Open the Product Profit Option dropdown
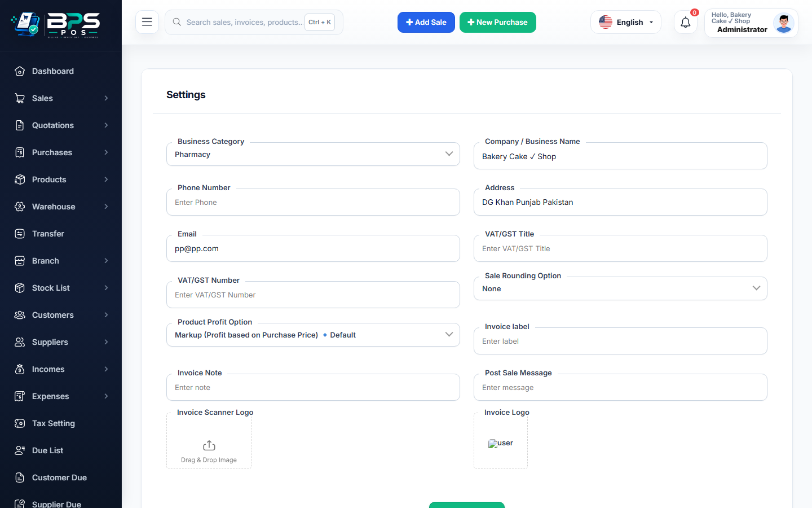This screenshot has width=812, height=508. pos(313,335)
